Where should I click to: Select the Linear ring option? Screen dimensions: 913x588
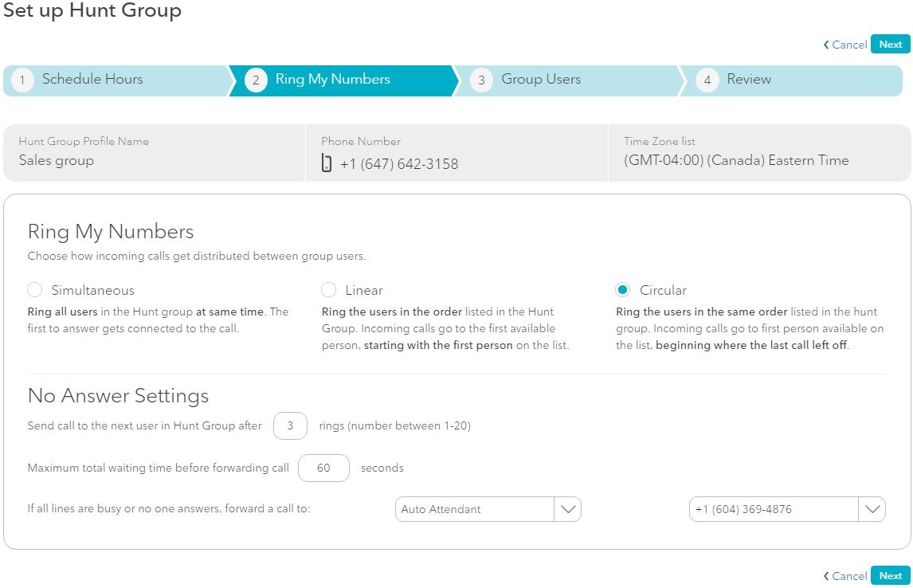328,290
